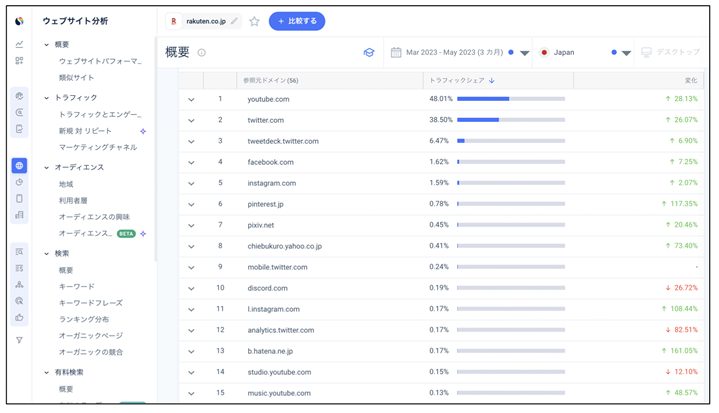Expand the youtube.com row chevron
719x413 pixels.
(191, 99)
